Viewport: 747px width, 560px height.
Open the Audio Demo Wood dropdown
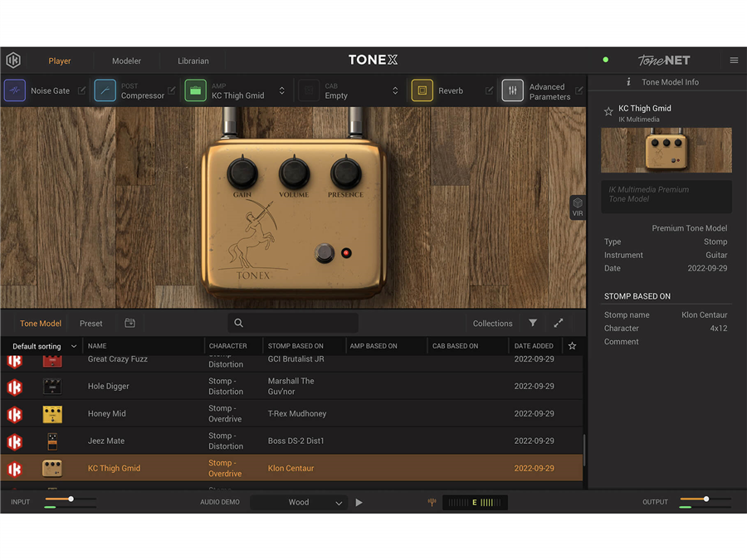point(299,502)
